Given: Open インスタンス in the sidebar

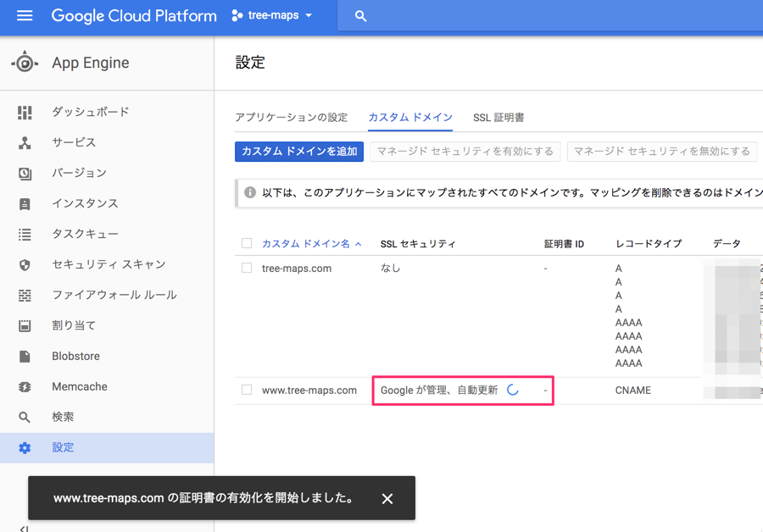Looking at the screenshot, I should tap(85, 203).
